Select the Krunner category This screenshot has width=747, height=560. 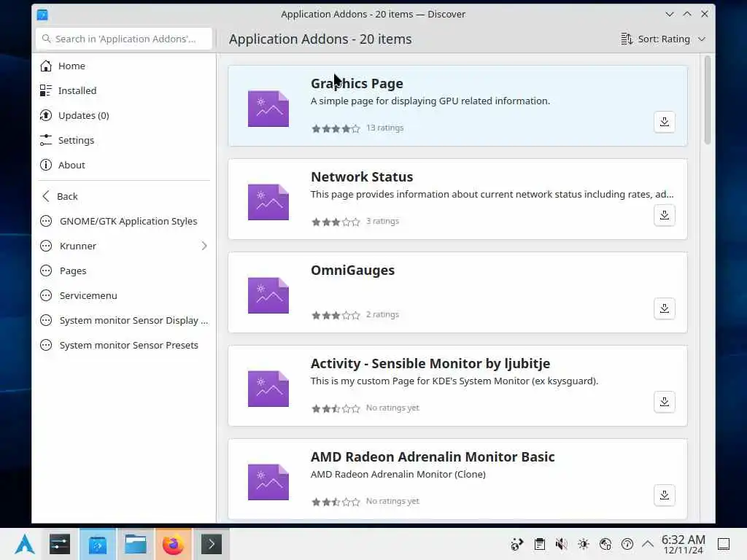click(124, 246)
